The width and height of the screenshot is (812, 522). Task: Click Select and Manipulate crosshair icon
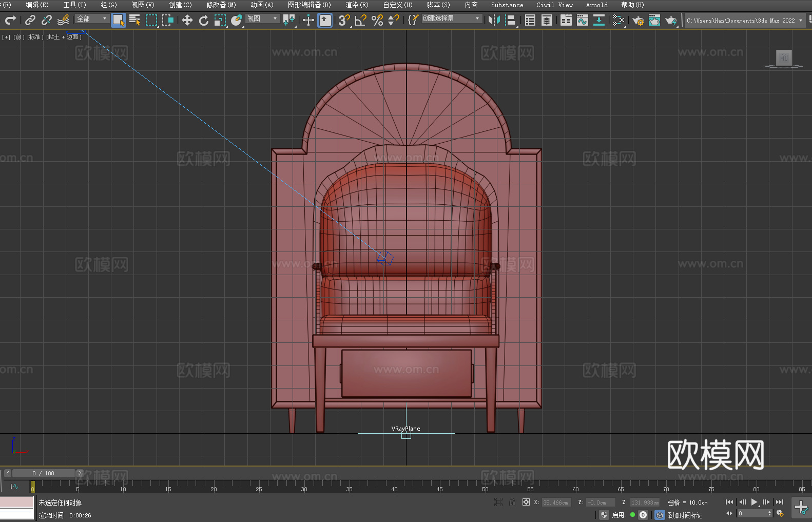[x=308, y=20]
